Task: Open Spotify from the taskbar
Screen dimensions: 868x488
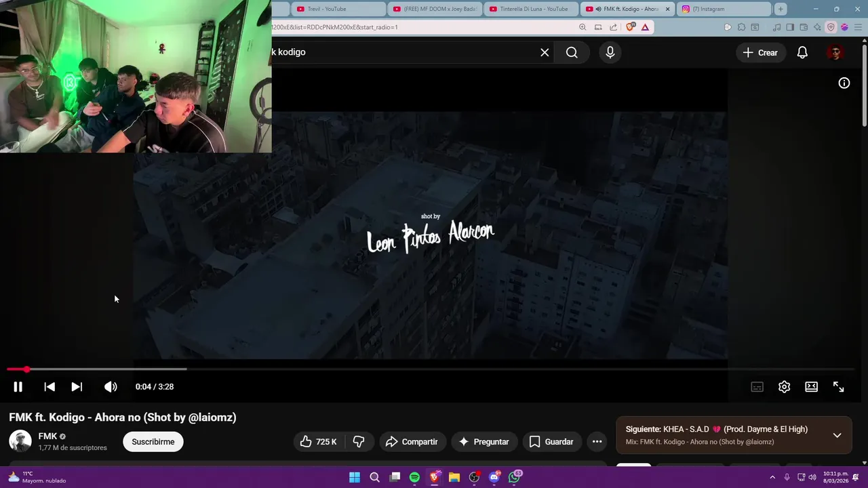Action: [414, 477]
